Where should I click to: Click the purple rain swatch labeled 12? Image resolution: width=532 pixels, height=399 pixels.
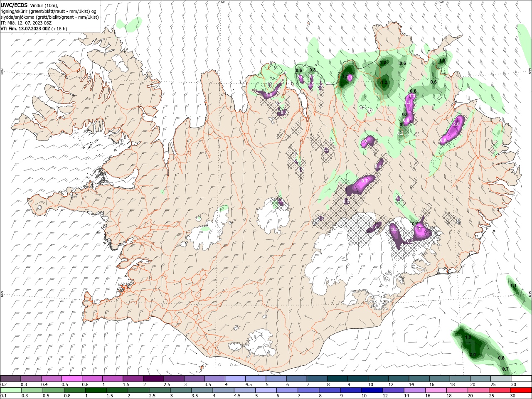tap(393, 390)
